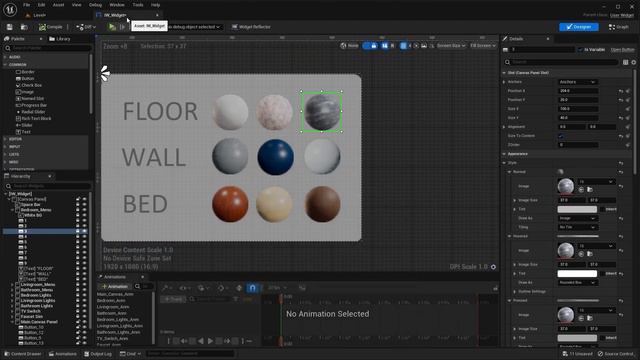The height and width of the screenshot is (360, 640).
Task: Collapse the COMMON palette category
Action: 5,64
